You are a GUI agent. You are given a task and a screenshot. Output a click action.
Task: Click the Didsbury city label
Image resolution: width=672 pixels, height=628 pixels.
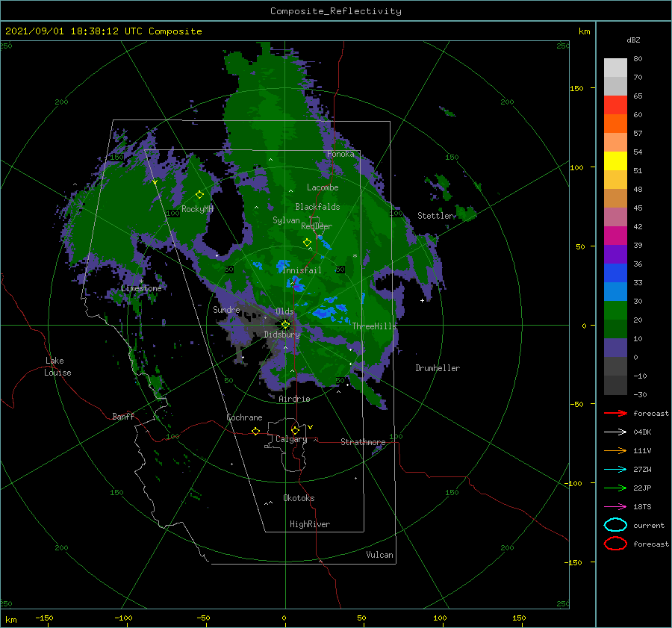282,335
